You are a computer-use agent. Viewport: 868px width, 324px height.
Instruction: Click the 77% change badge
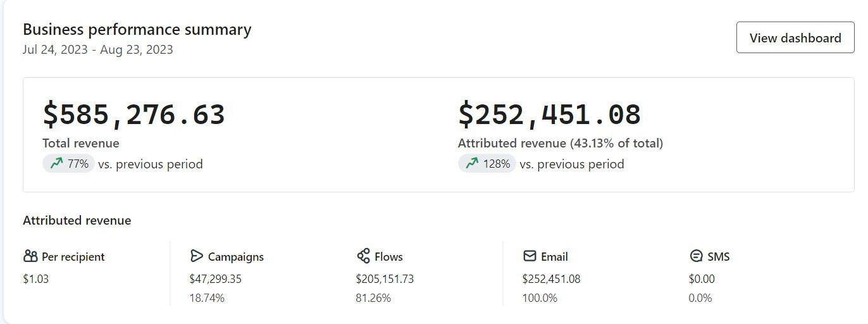pyautogui.click(x=68, y=164)
